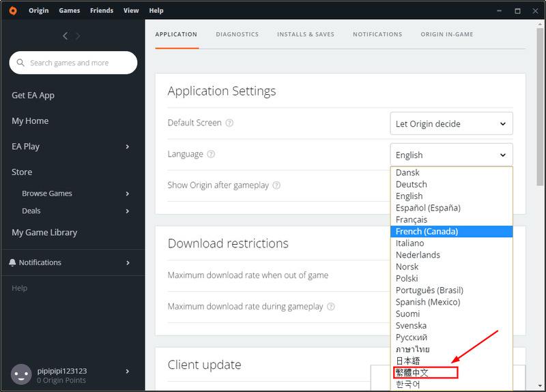This screenshot has height=392, width=546.
Task: Choose Suomi language option
Action: [x=451, y=314]
